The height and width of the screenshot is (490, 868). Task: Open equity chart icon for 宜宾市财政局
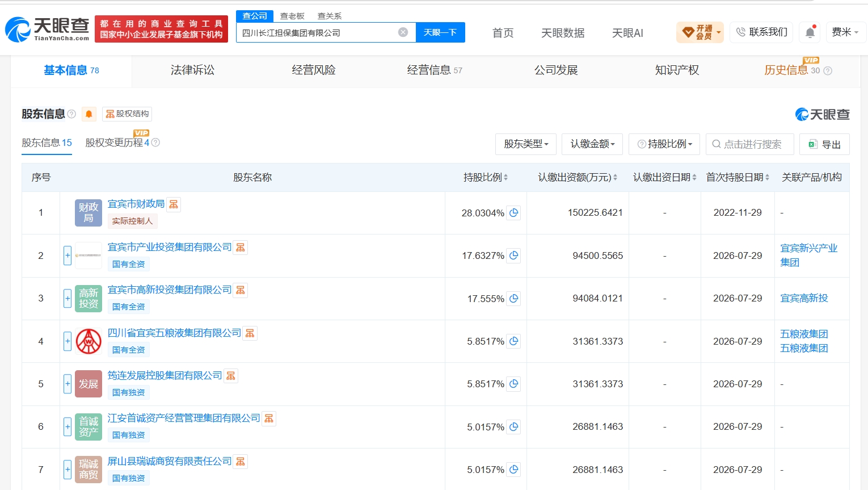[174, 204]
